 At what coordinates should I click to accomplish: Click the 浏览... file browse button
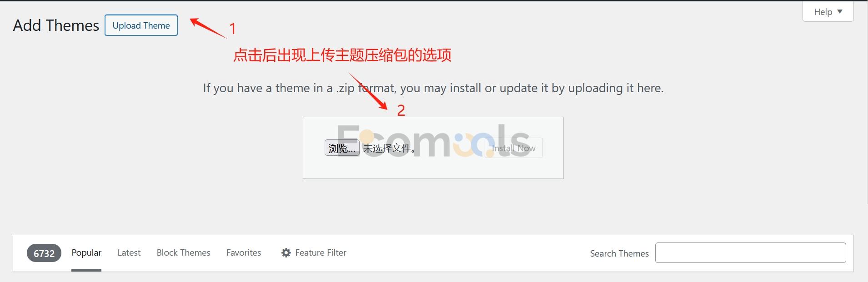342,148
